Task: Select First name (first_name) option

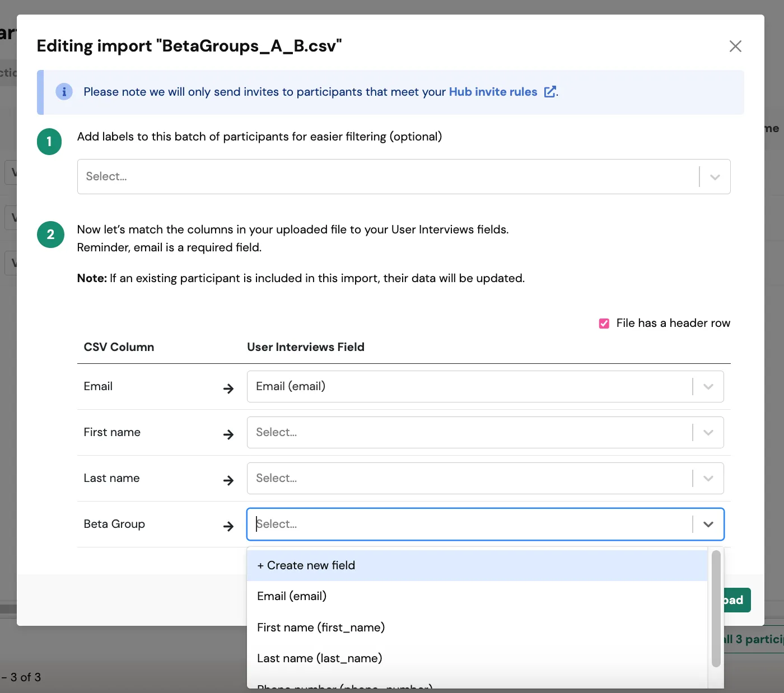Action: tap(477, 628)
